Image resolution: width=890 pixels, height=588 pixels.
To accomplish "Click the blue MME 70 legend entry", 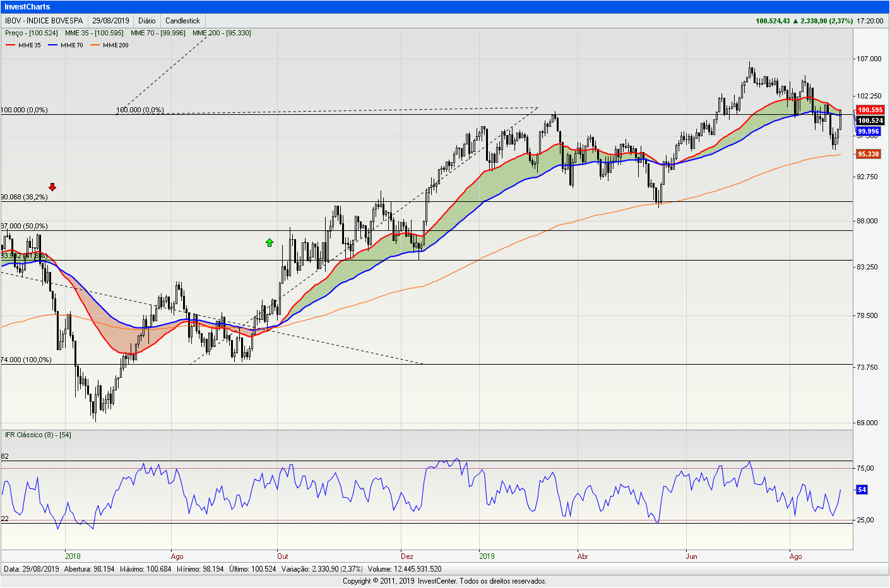I will point(66,45).
